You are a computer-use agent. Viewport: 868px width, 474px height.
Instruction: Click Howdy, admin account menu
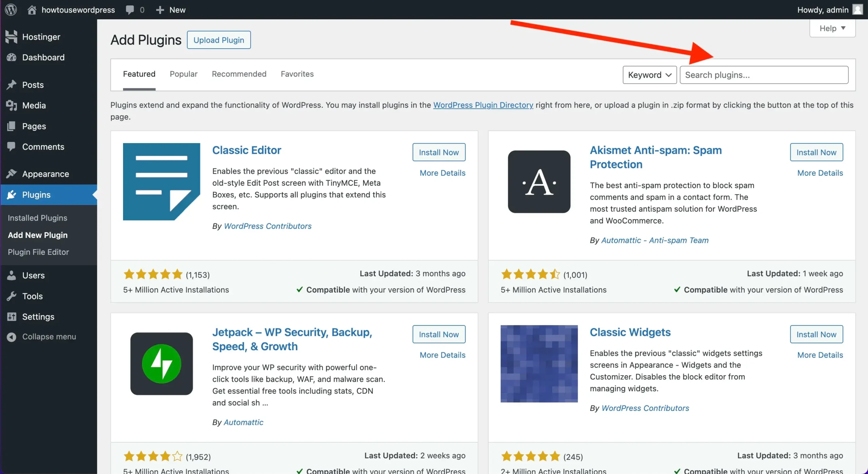point(830,10)
